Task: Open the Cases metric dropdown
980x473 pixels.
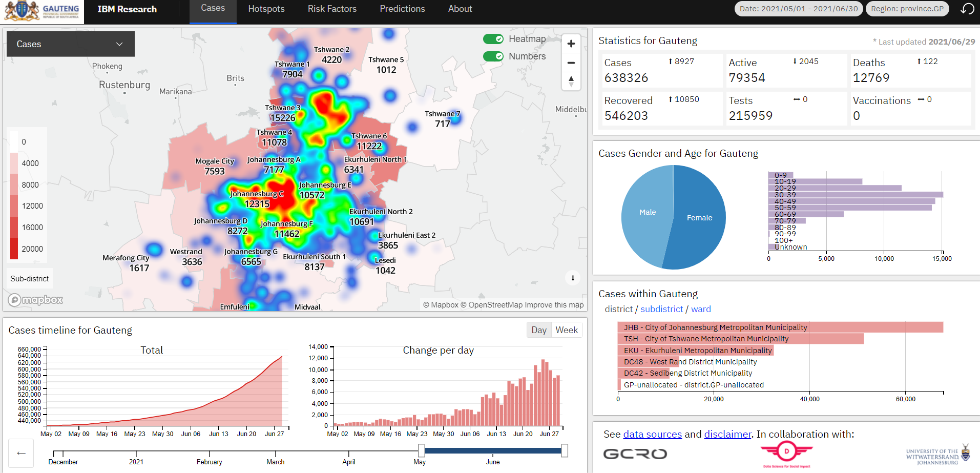Action: pos(71,44)
